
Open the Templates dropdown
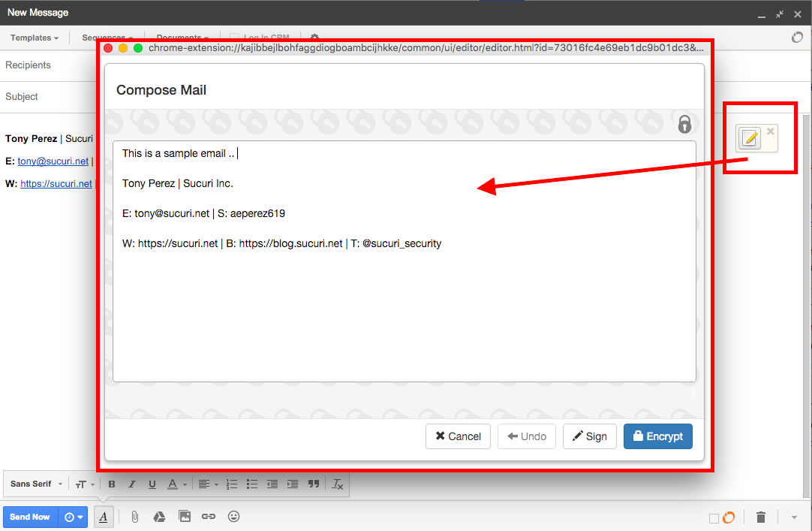[35, 38]
